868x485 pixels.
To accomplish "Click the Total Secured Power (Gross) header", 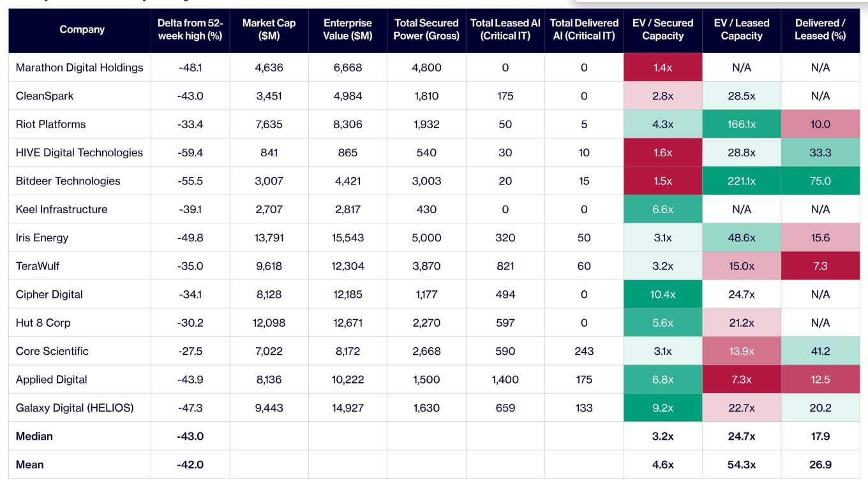I will tap(426, 29).
